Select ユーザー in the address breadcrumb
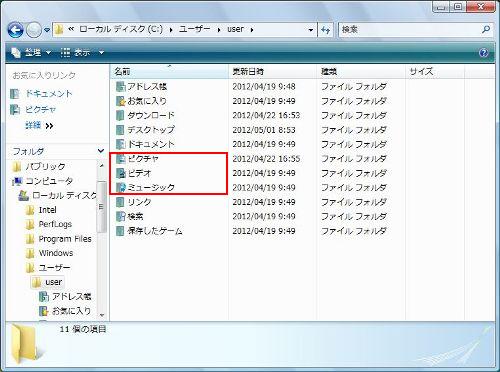Screen dimensions: 500x372 pyautogui.click(x=195, y=29)
